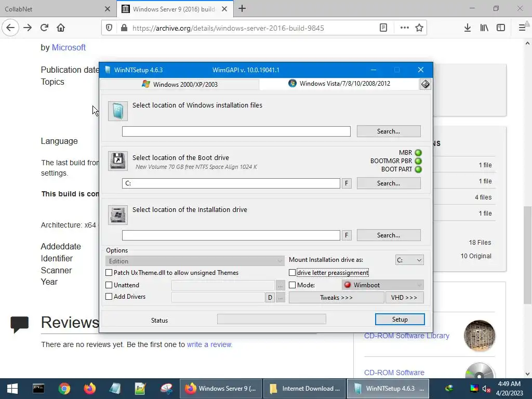Click the F button beside Installation drive
Viewport: 532px width, 399px height.
(x=347, y=235)
